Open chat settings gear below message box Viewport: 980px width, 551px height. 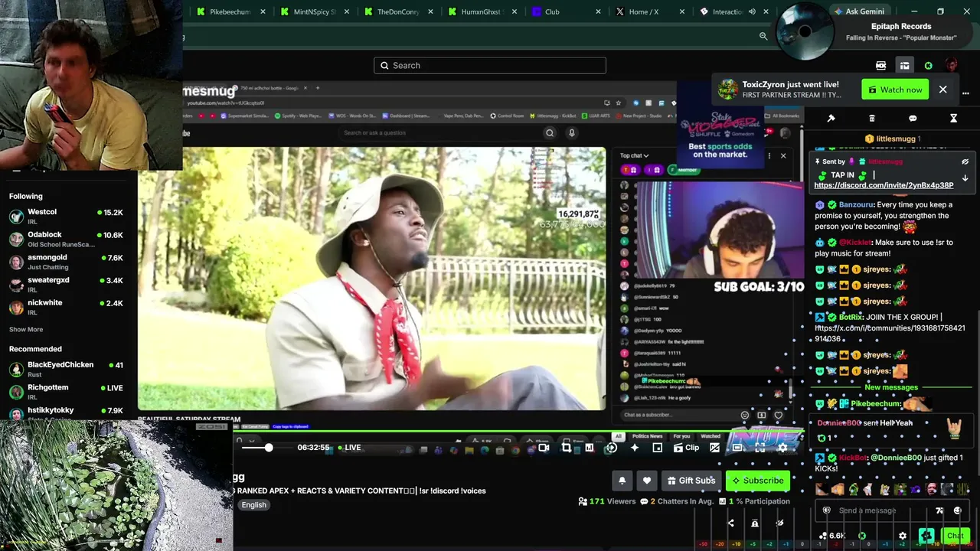coord(903,536)
